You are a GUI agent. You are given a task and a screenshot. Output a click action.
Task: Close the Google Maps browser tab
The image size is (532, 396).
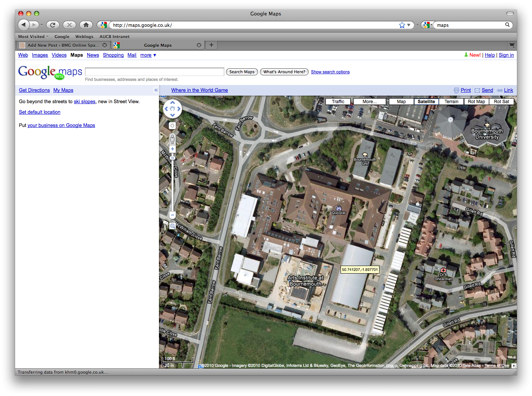(x=199, y=45)
